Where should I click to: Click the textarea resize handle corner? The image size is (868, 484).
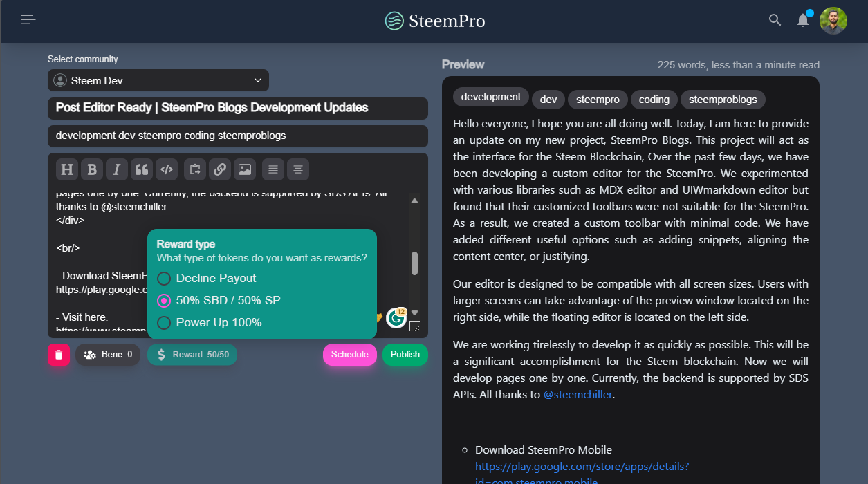pyautogui.click(x=414, y=326)
